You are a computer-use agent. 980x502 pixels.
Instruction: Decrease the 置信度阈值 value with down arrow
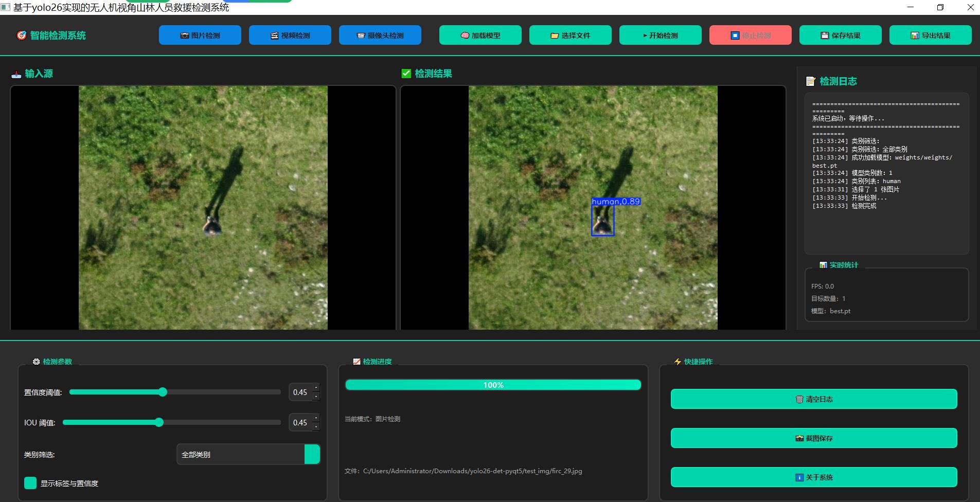click(x=316, y=397)
